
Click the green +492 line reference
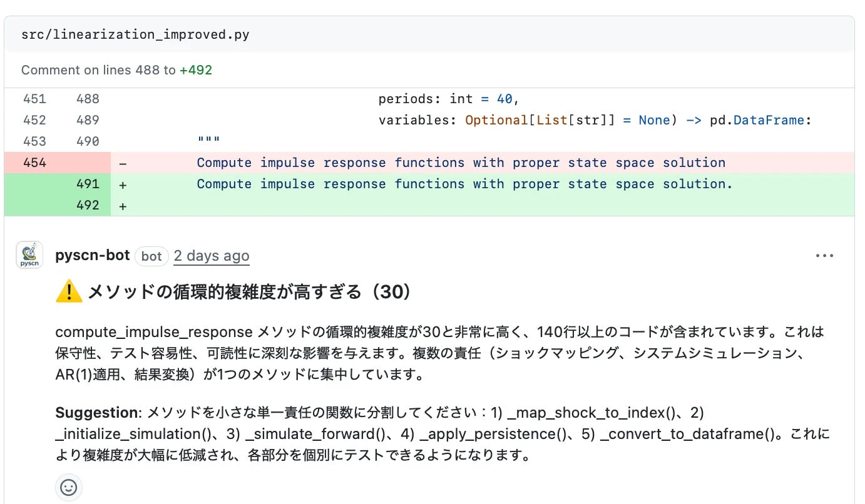pos(196,70)
